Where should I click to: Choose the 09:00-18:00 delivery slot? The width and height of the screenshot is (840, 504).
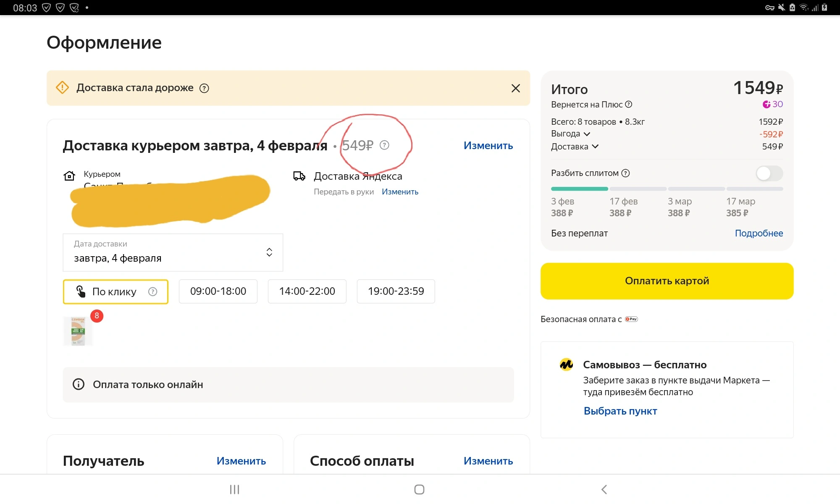point(218,291)
